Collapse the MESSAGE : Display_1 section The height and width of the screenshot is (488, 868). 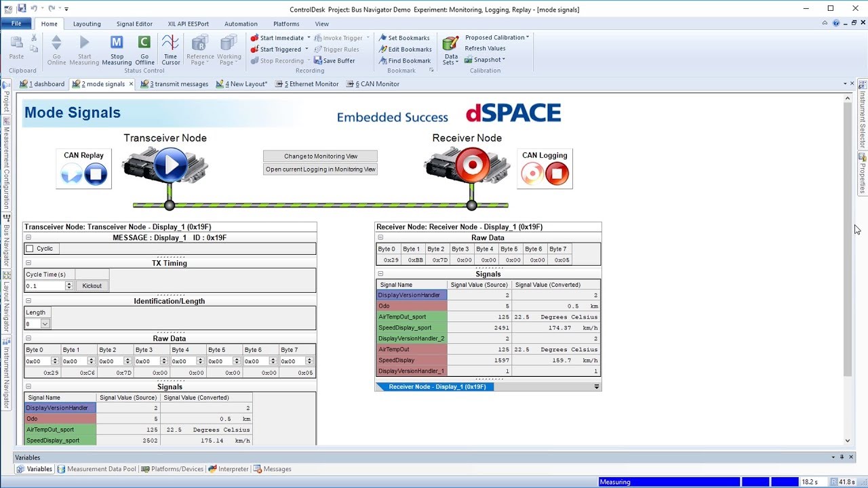point(28,238)
